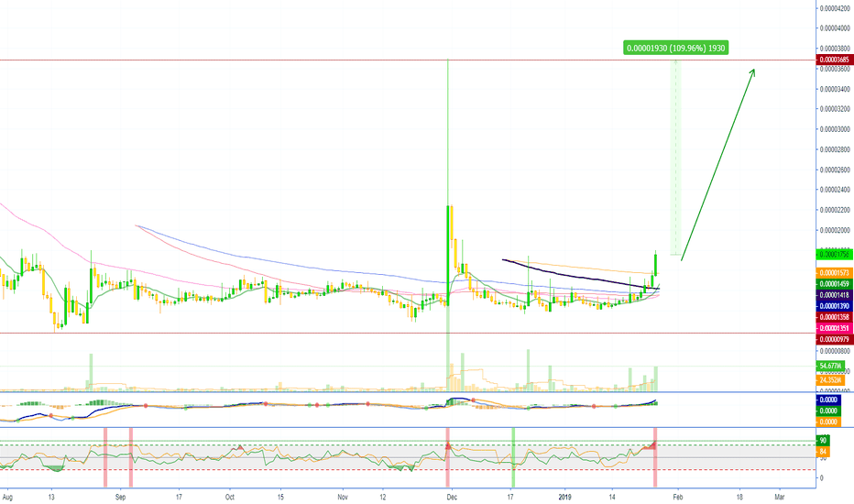Select the dark purple 0.00001418 price label
This screenshot has width=854, height=504.
pos(834,295)
